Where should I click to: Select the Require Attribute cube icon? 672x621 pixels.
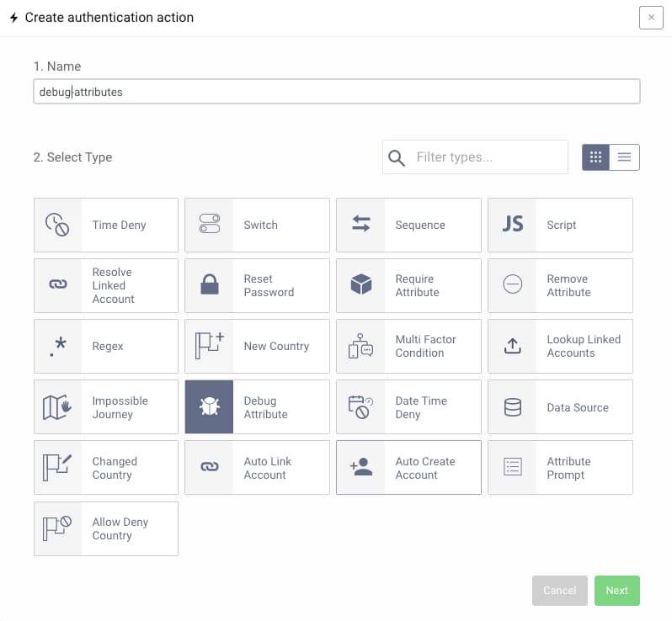[x=360, y=285]
